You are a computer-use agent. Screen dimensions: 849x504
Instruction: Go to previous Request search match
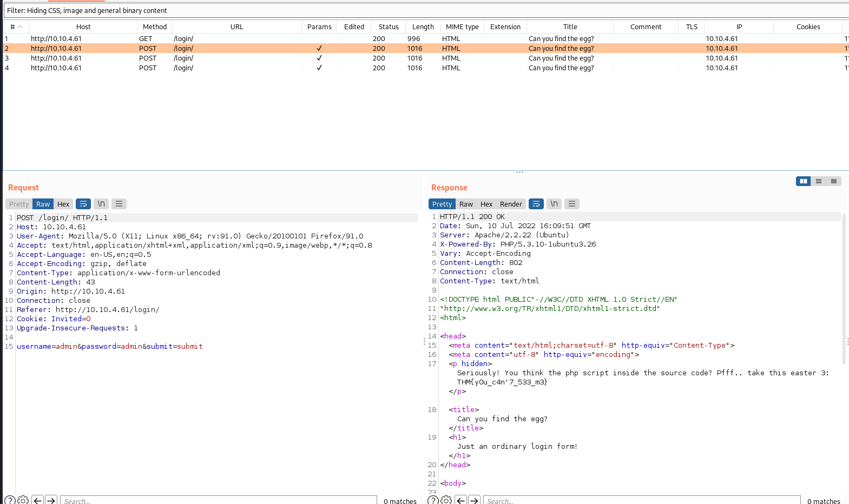coord(38,500)
